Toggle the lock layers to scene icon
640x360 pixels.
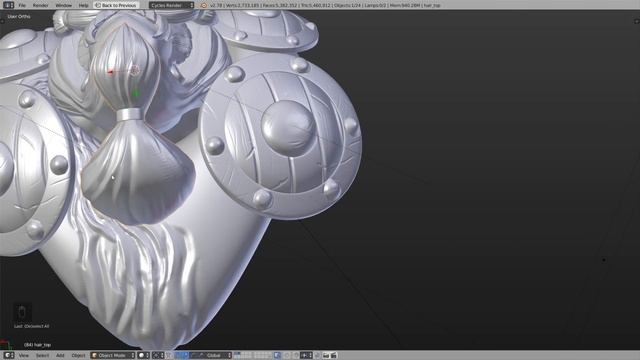(277, 356)
